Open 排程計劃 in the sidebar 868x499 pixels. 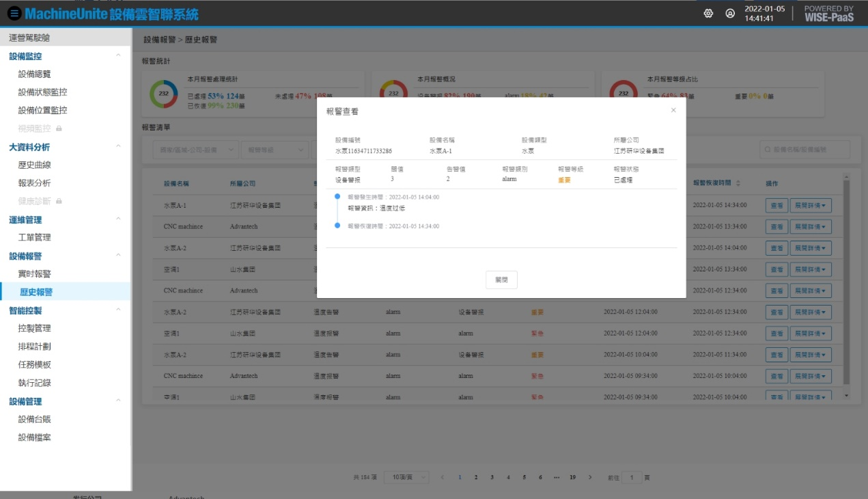tap(35, 347)
